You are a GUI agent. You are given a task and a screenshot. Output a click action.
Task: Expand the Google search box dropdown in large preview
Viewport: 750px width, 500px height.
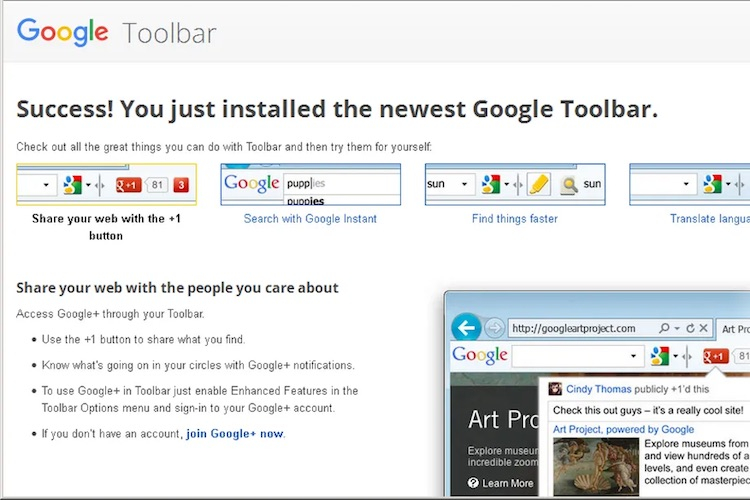click(633, 356)
